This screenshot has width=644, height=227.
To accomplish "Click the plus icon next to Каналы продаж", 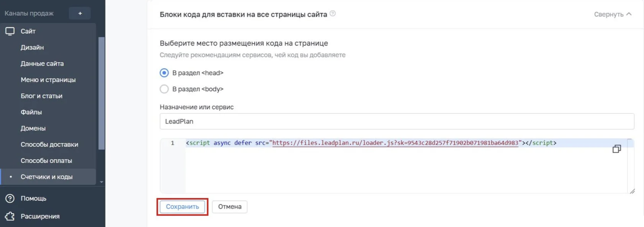I will click(80, 13).
